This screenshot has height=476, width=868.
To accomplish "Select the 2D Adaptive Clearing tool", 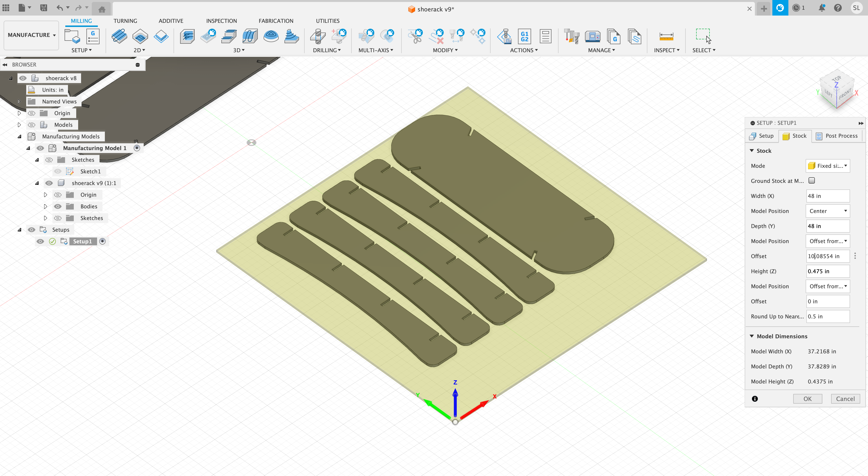I will point(119,36).
